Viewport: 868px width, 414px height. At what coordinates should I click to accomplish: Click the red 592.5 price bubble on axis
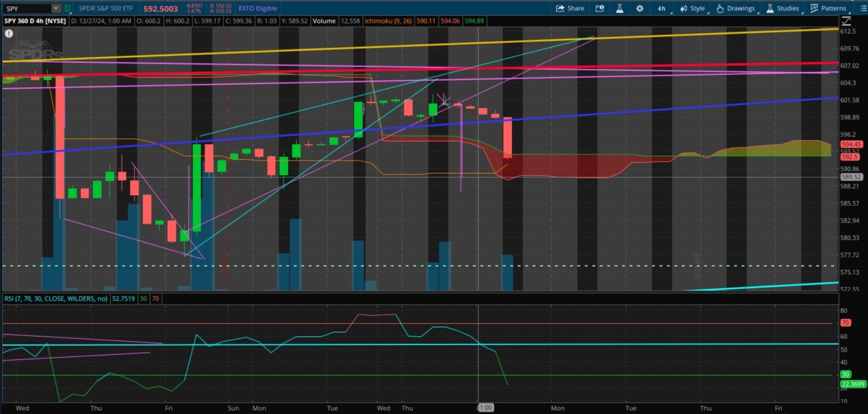[x=850, y=157]
